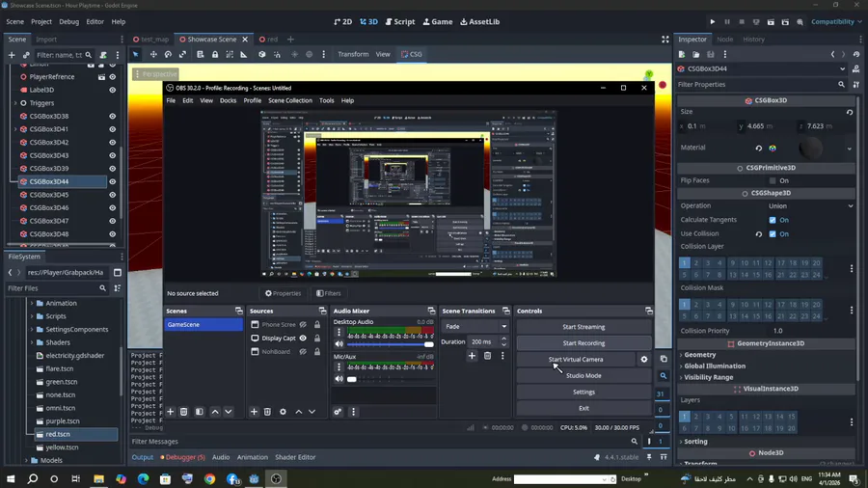Click the lock selected node toolbar icon
Viewport: 868px width, 488px height.
tap(214, 55)
